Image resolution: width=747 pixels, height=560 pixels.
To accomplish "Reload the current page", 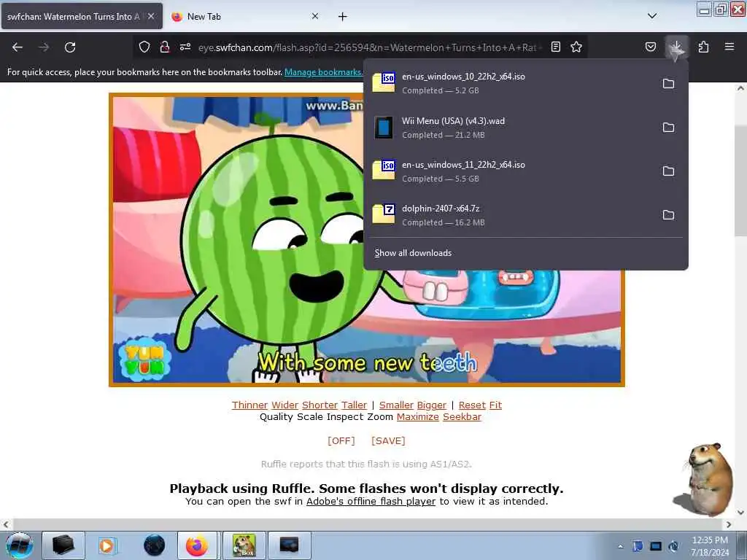I will click(70, 47).
